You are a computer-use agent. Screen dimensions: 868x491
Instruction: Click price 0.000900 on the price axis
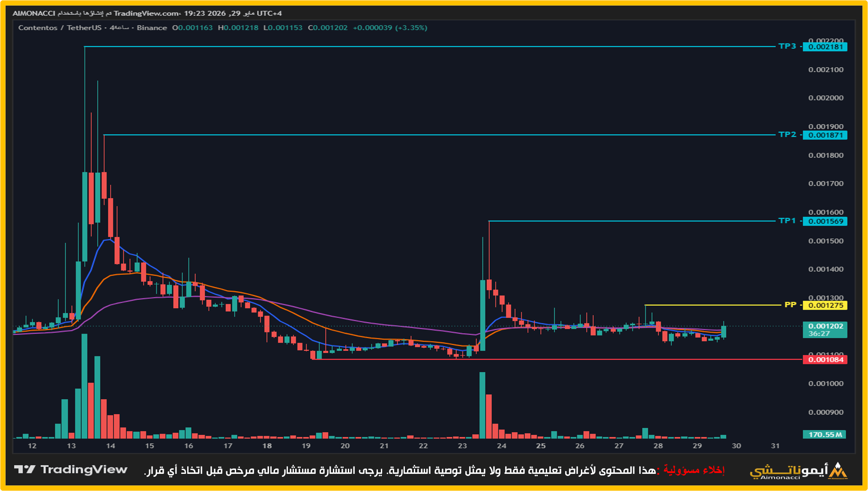[826, 412]
